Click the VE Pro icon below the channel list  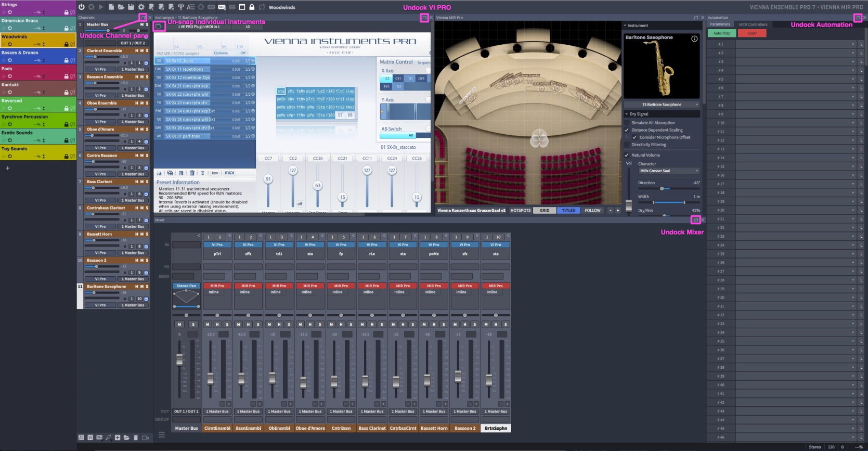81,437
